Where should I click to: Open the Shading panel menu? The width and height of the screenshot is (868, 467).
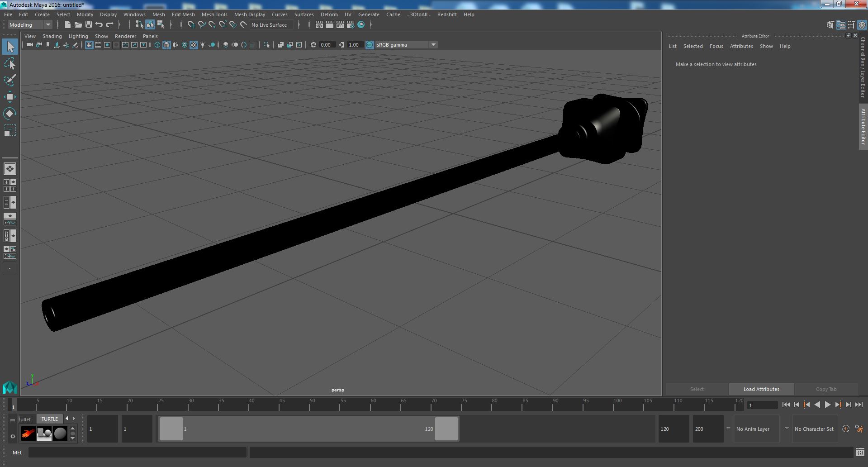click(x=52, y=36)
